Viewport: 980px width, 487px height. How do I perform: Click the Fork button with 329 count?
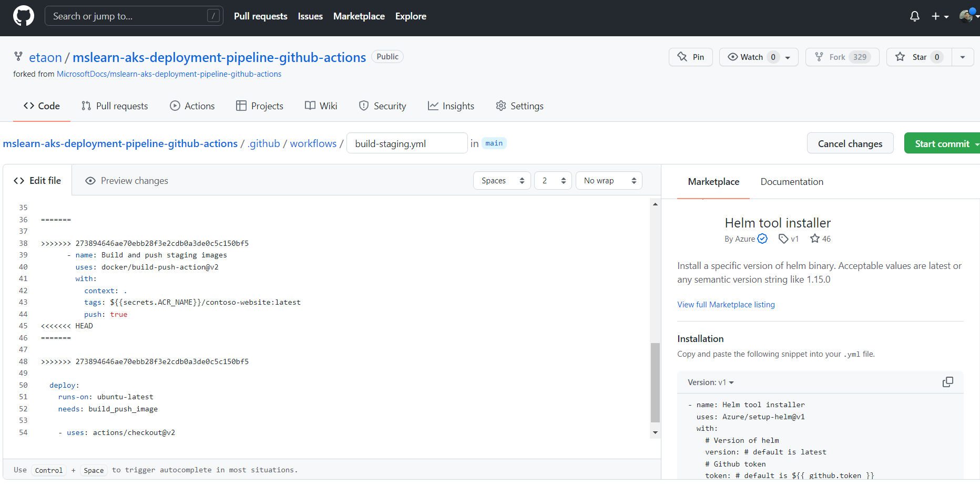(x=842, y=57)
